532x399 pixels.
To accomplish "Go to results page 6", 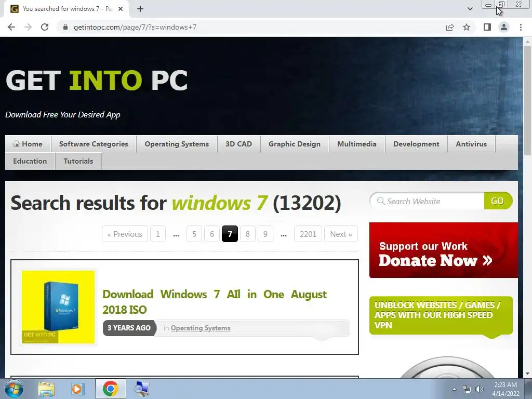I will coord(212,234).
